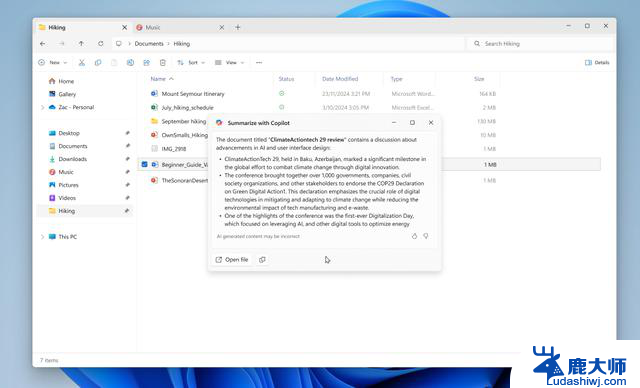The width and height of the screenshot is (640, 388).
Task: Add a new File Explorer tab
Action: pos(238,27)
